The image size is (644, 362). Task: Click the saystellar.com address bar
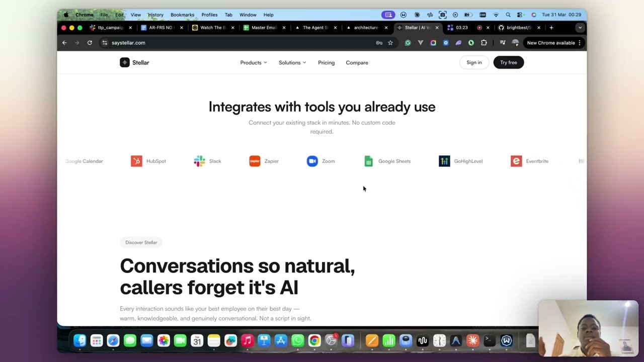click(242, 43)
